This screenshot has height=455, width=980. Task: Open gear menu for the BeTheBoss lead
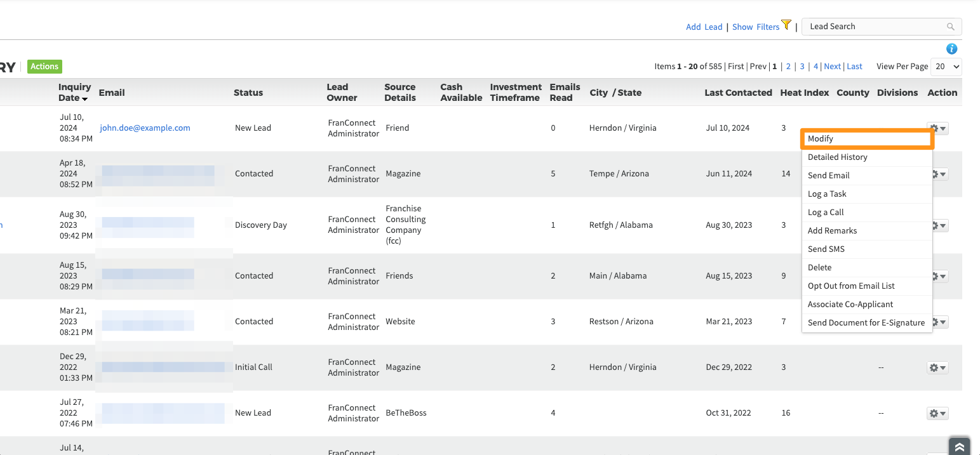click(x=937, y=413)
